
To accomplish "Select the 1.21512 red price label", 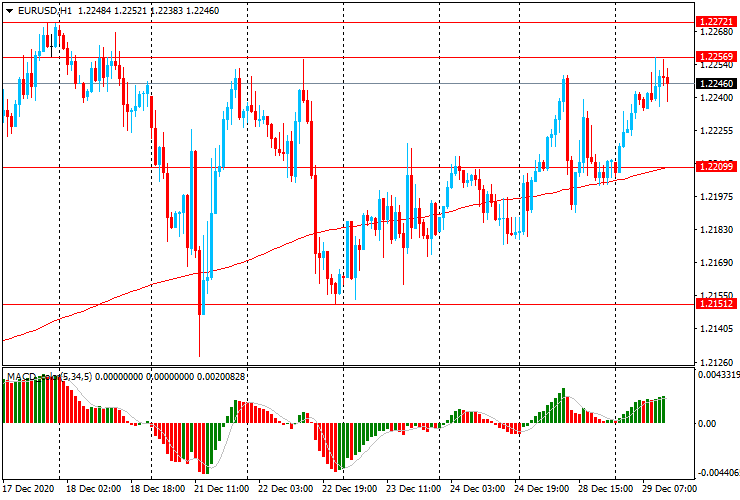I will coord(717,304).
